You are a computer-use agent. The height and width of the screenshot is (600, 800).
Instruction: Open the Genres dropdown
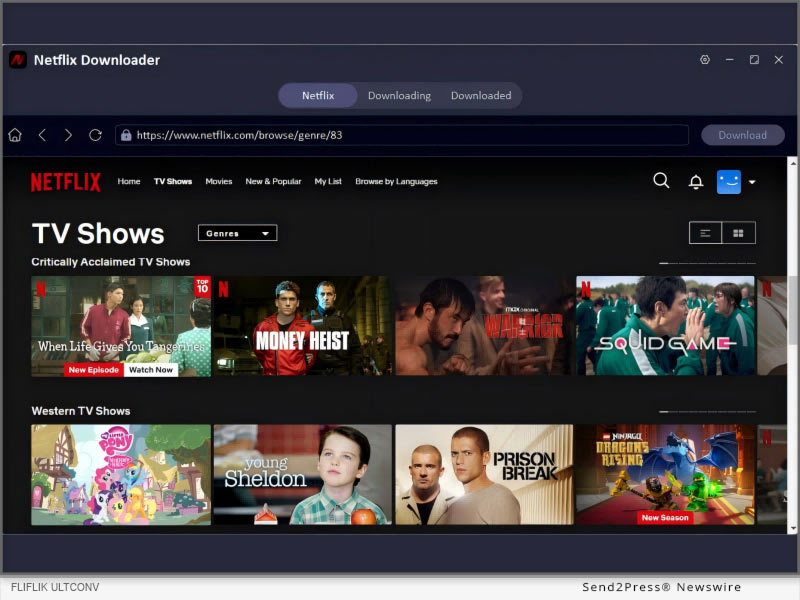[237, 232]
